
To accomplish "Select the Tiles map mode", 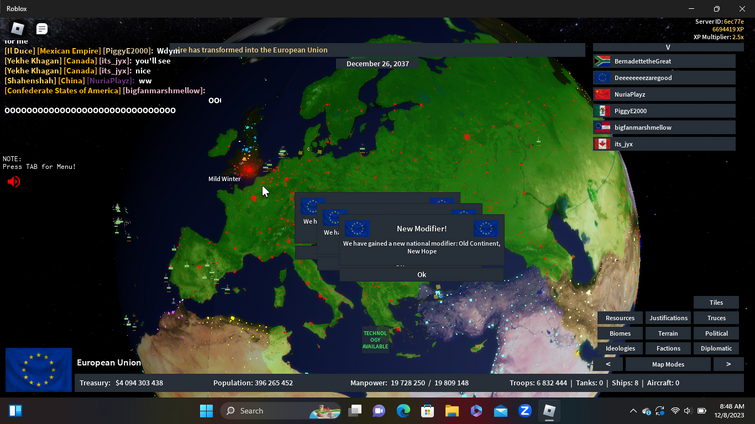I will pyautogui.click(x=716, y=302).
